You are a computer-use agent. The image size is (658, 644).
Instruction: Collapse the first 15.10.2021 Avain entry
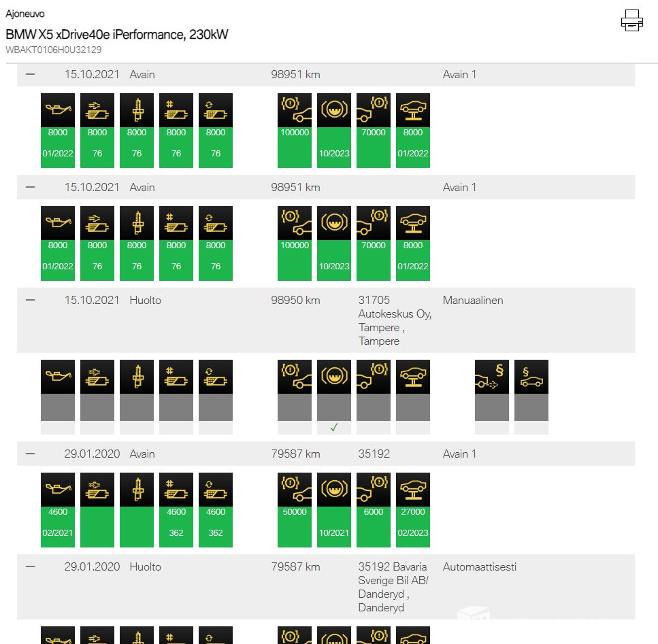click(x=30, y=74)
